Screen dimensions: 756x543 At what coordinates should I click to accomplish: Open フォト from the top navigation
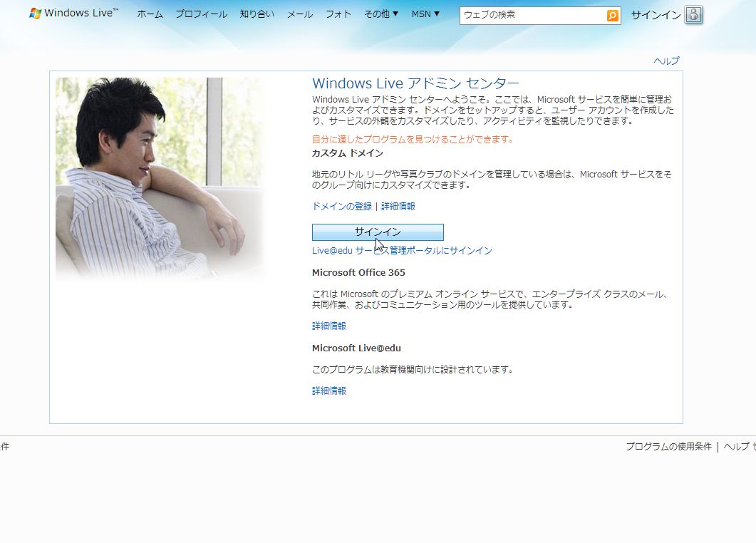[338, 14]
